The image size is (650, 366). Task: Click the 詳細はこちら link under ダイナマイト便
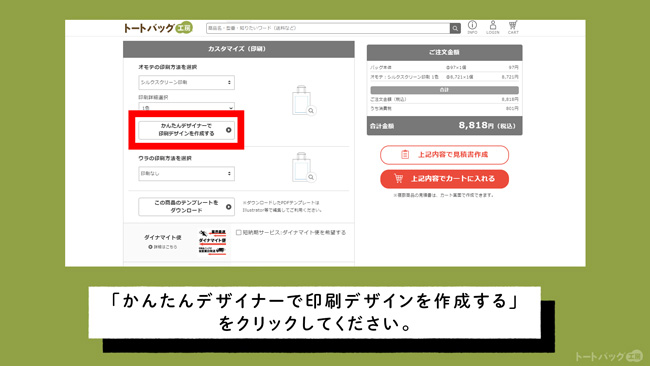click(x=163, y=247)
